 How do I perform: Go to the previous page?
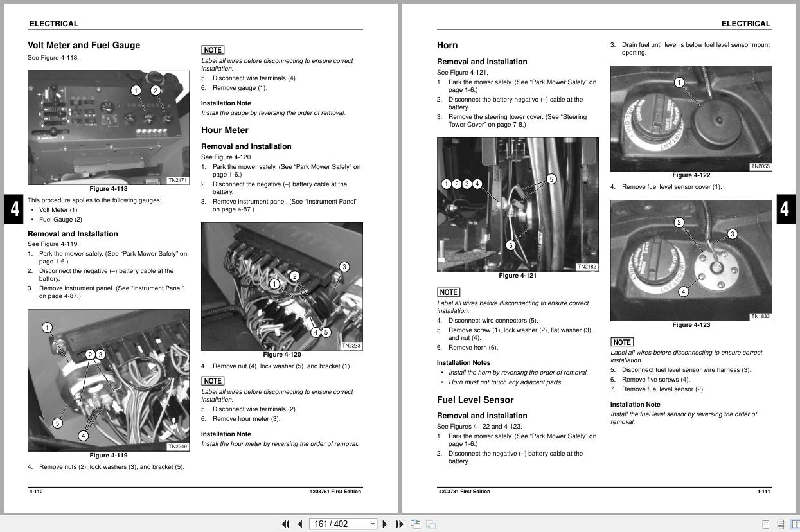[299, 524]
